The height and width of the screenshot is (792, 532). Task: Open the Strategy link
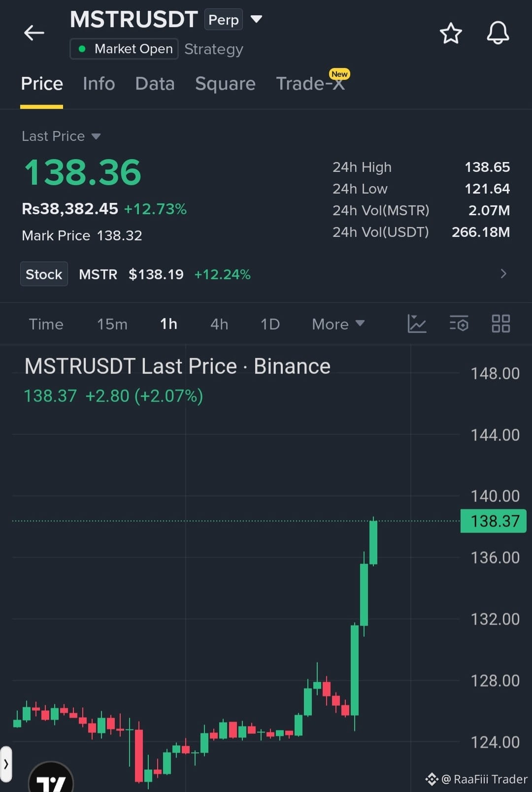click(214, 49)
